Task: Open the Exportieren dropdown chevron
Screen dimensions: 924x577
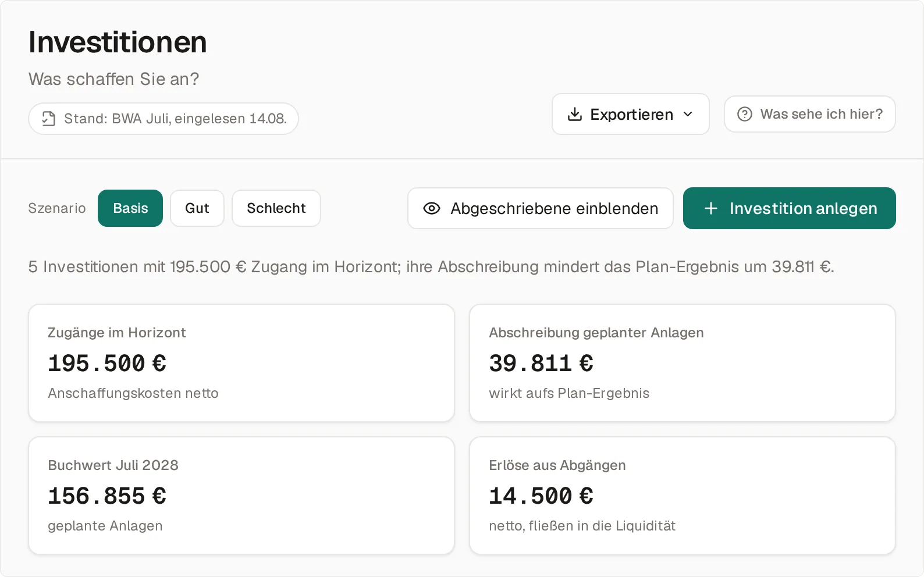Action: coord(688,114)
